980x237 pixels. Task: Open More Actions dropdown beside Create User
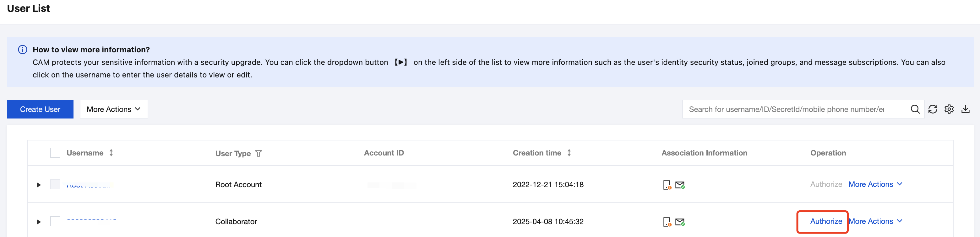point(114,109)
